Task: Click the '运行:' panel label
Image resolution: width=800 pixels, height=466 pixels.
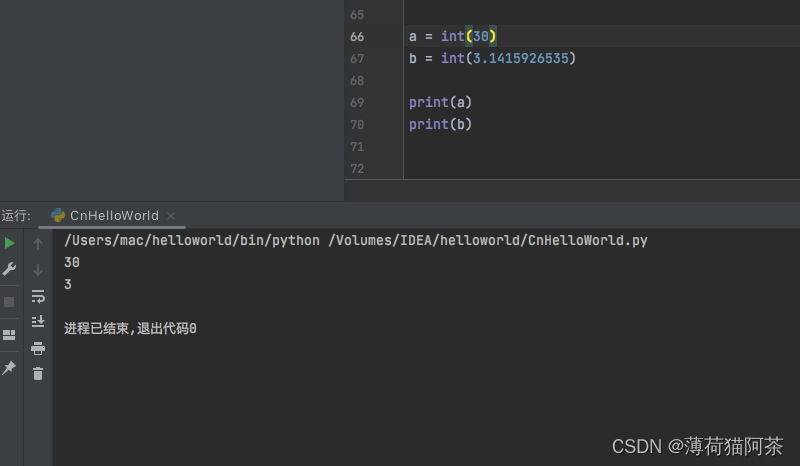Action: tap(16, 215)
